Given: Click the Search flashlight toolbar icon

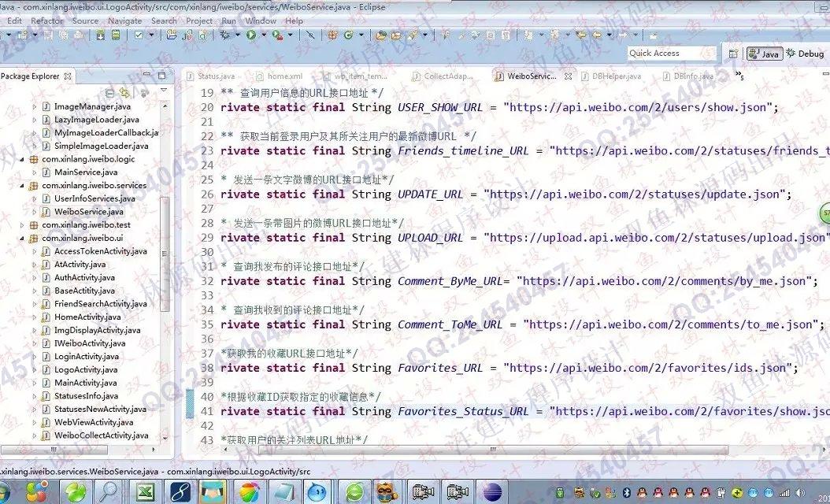Looking at the screenshot, I should [412, 35].
